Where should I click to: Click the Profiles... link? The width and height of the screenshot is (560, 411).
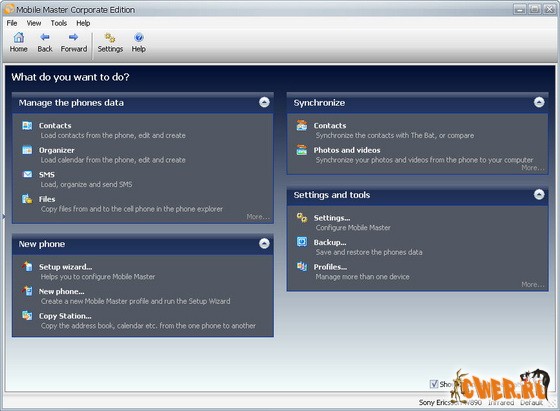330,267
